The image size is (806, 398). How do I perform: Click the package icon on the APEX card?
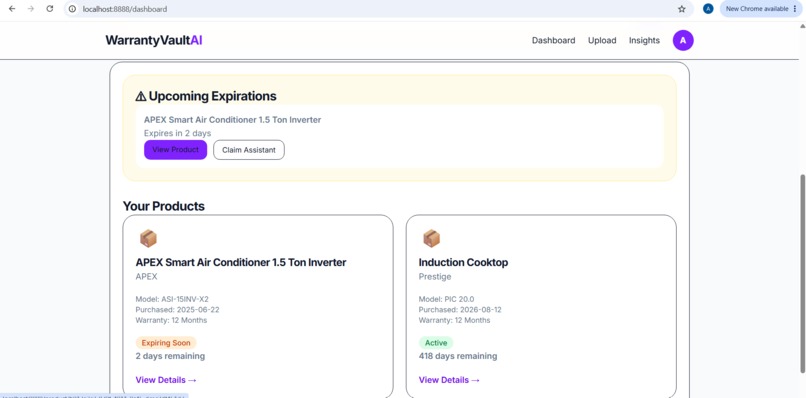click(148, 238)
